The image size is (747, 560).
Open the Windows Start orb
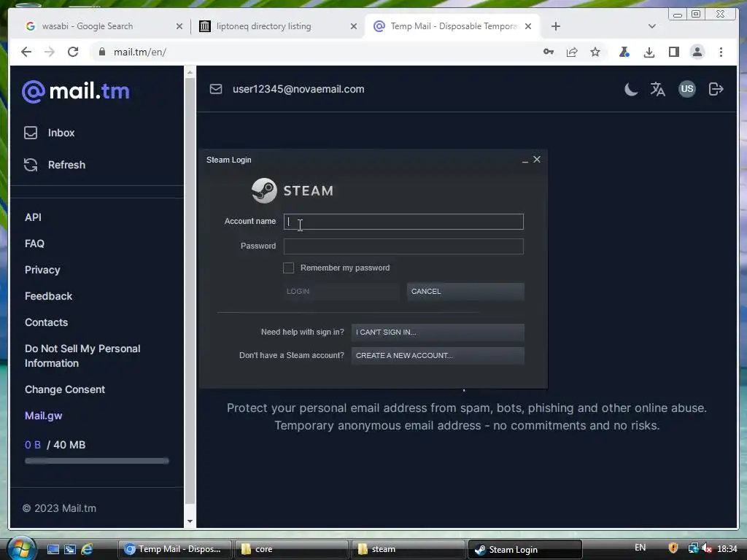click(21, 548)
